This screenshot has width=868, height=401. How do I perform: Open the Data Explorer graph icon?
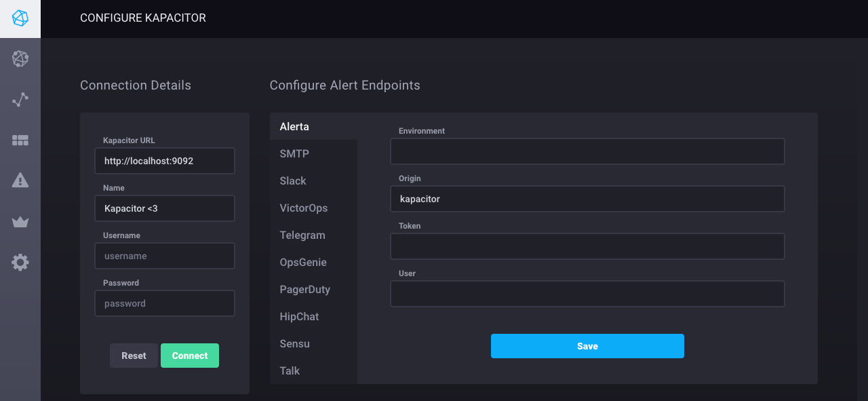coord(20,100)
